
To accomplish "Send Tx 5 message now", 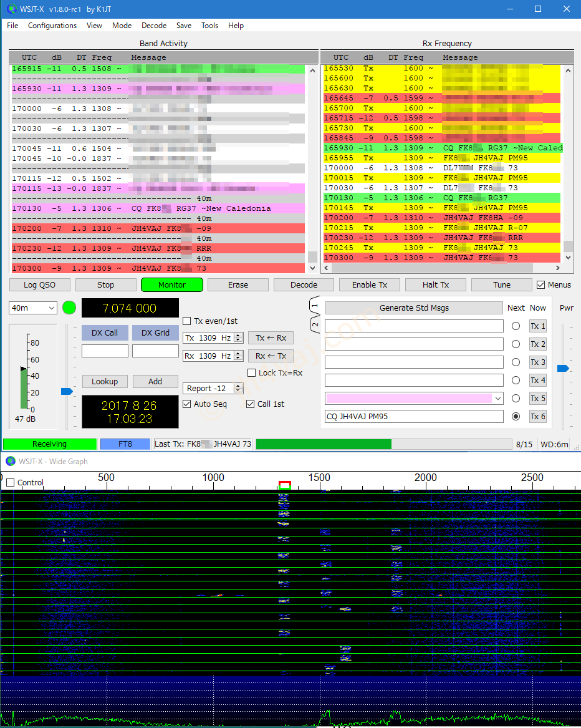I will pyautogui.click(x=538, y=399).
